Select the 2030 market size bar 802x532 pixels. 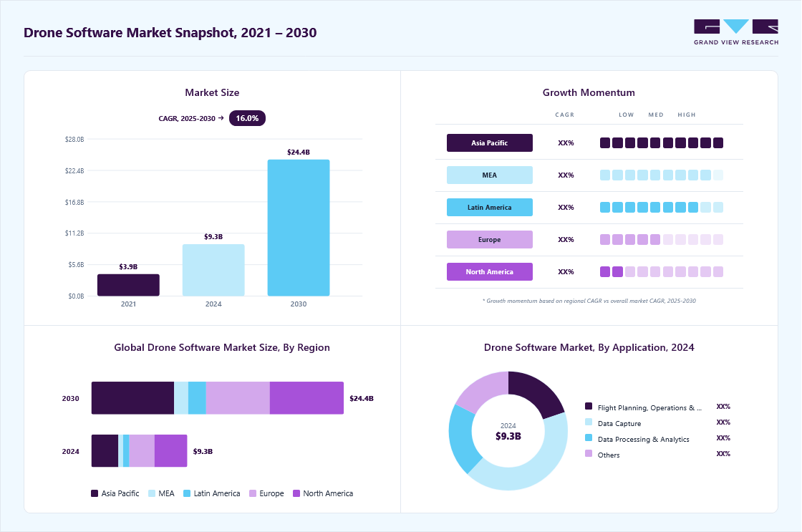pos(299,228)
